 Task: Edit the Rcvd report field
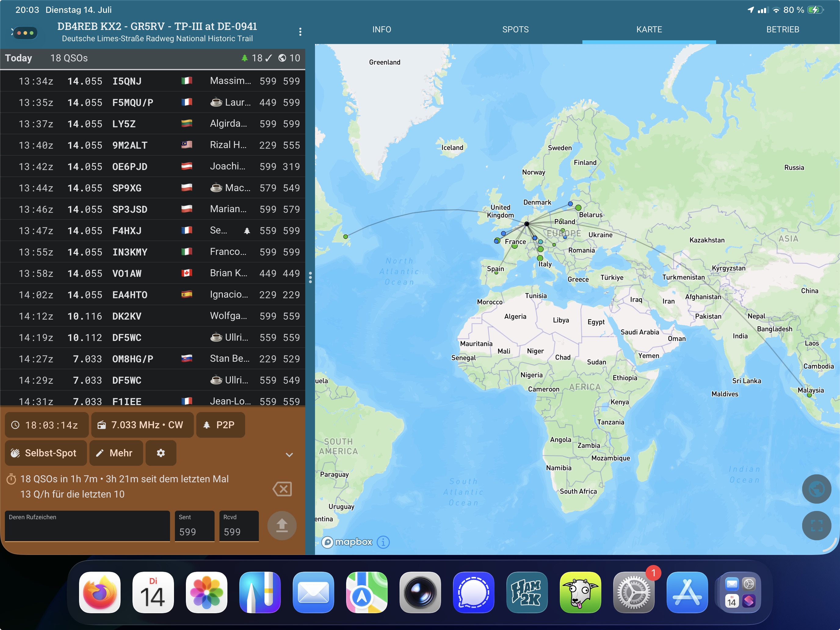coord(239,526)
